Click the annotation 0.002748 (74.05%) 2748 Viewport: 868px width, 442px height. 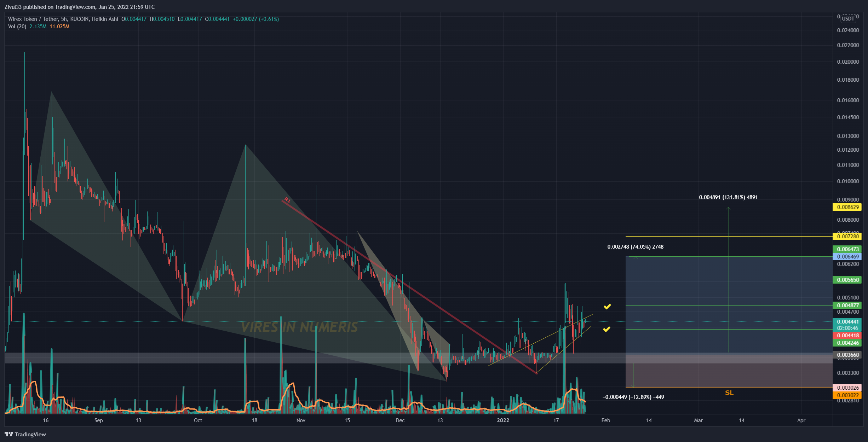635,247
